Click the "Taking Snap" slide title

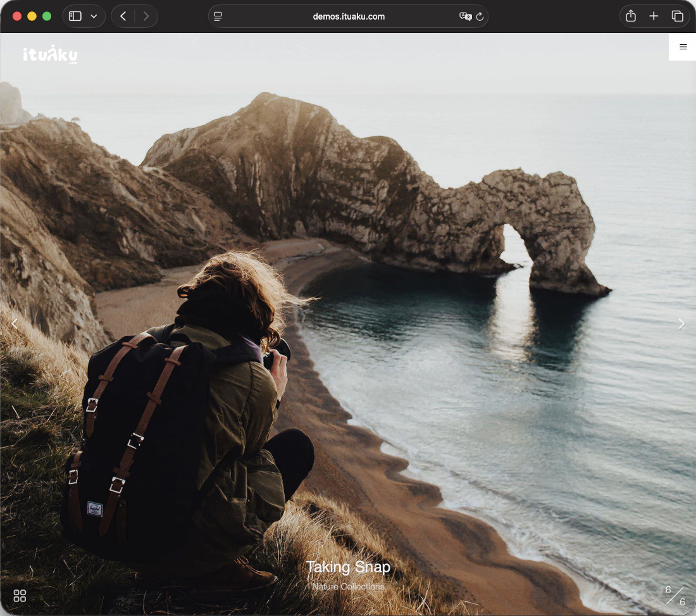pyautogui.click(x=349, y=567)
